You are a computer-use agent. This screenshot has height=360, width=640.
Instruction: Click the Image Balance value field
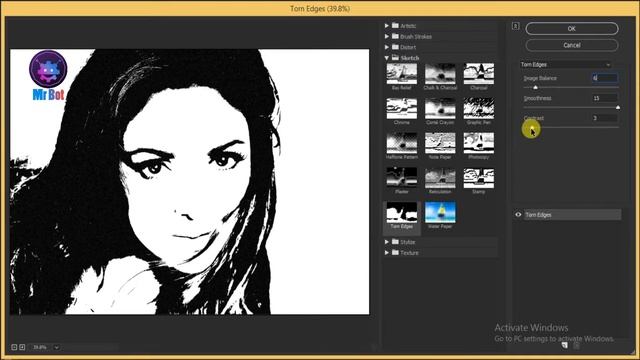coord(605,78)
